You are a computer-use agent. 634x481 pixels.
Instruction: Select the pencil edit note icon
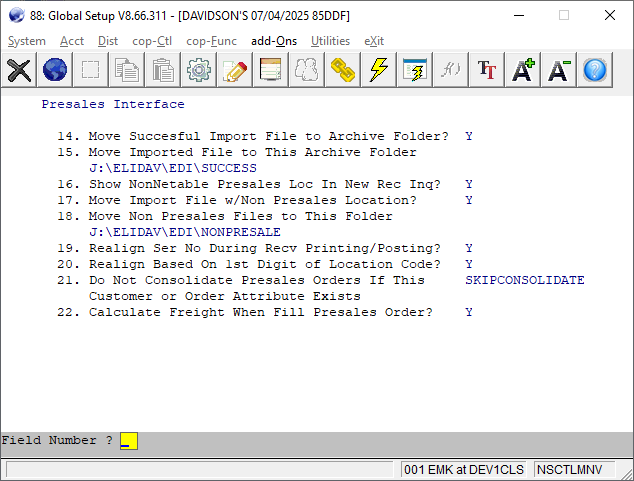(x=235, y=69)
